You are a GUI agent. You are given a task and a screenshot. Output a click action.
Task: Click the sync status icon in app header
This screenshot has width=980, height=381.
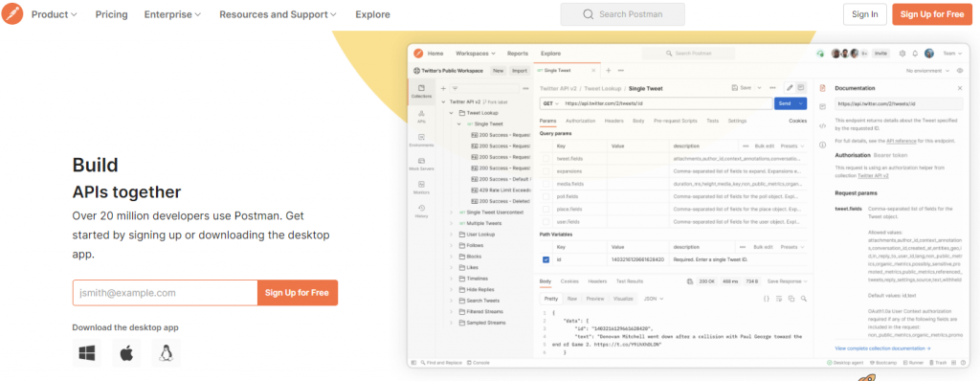pos(820,54)
